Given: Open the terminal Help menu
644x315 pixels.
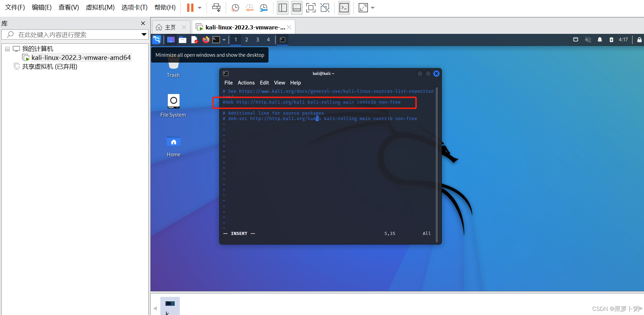Looking at the screenshot, I should pyautogui.click(x=296, y=83).
